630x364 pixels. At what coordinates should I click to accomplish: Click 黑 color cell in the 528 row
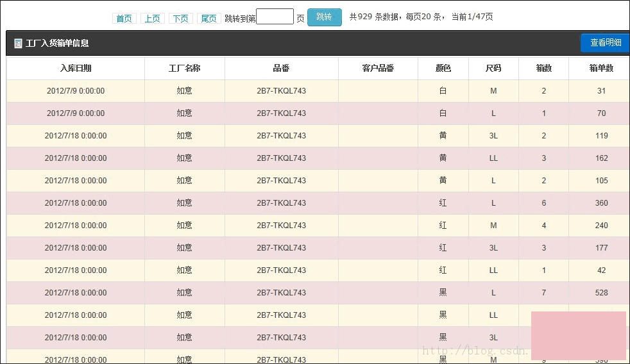point(443,293)
